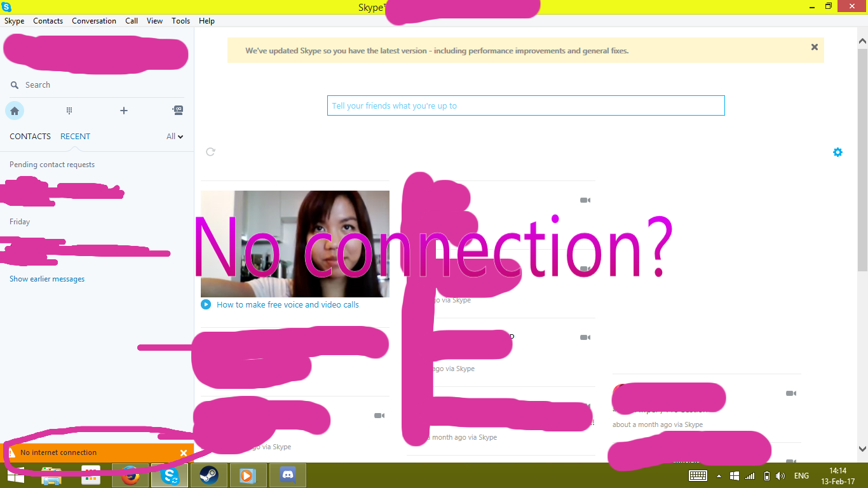Open the Tools menu

181,21
